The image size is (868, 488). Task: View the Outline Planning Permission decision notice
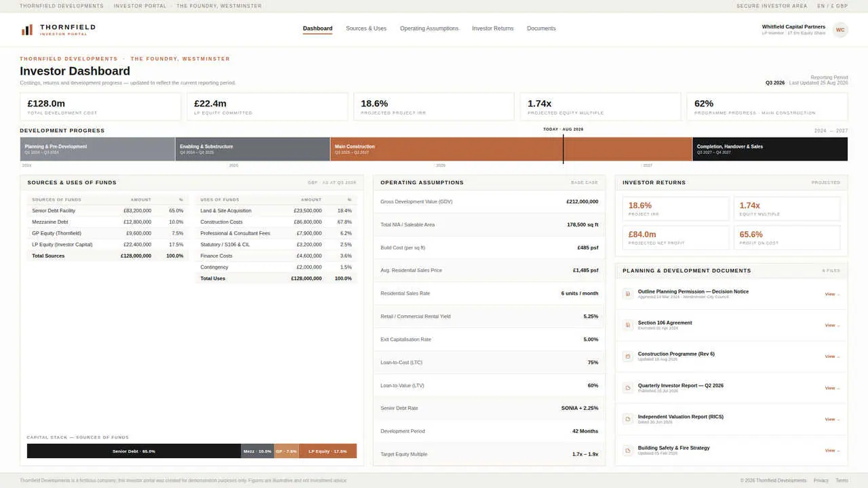pos(832,294)
